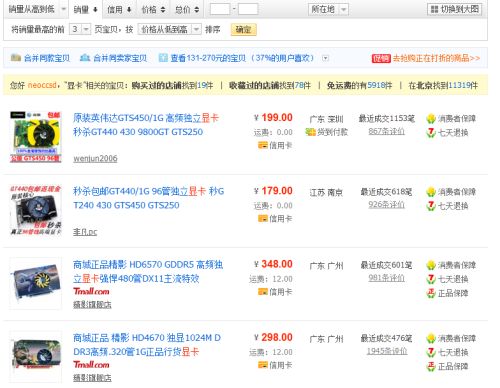
Task: Click username neoccsd
Action: (x=42, y=85)
